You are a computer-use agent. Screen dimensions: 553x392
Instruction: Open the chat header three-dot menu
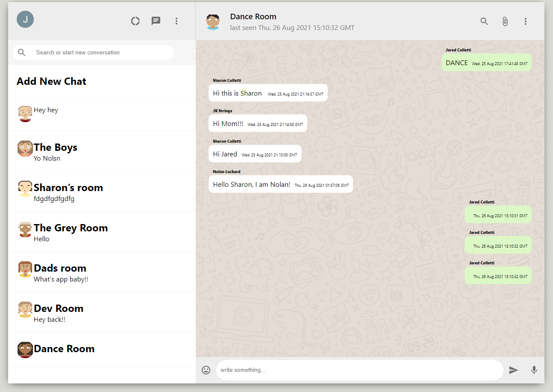coord(526,21)
